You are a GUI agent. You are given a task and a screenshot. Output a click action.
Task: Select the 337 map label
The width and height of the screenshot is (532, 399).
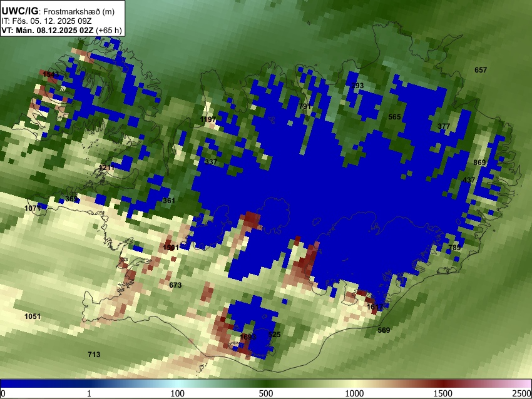211,162
